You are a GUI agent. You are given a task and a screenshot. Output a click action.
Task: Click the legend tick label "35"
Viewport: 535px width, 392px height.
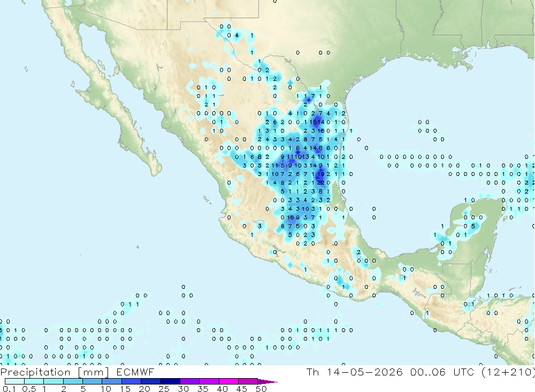[203, 389]
